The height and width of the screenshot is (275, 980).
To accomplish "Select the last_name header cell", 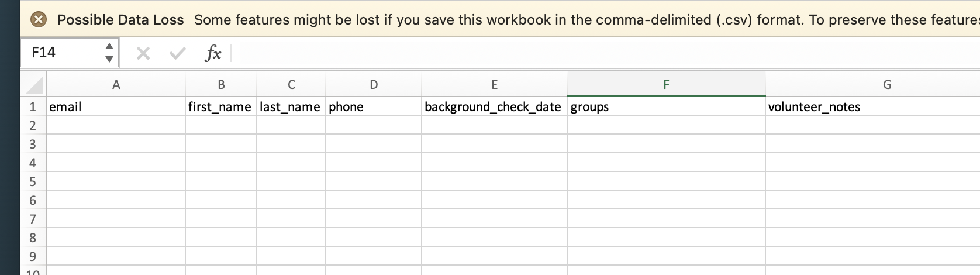I will (x=291, y=106).
